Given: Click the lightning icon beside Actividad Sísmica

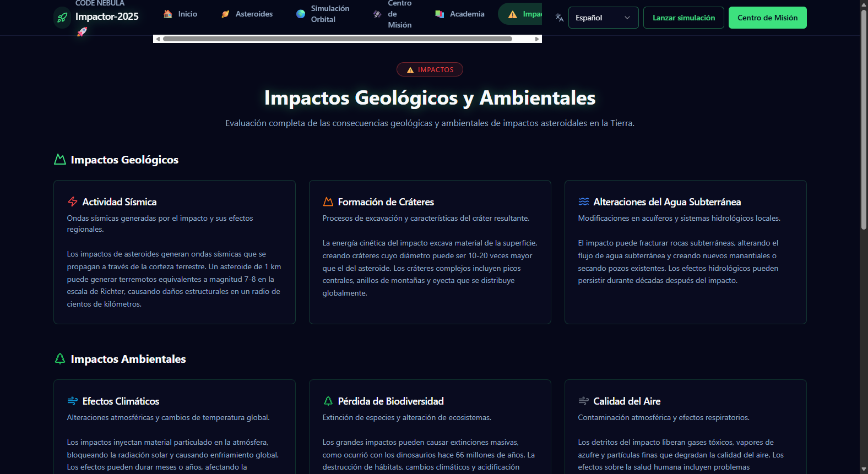Looking at the screenshot, I should click(x=73, y=201).
